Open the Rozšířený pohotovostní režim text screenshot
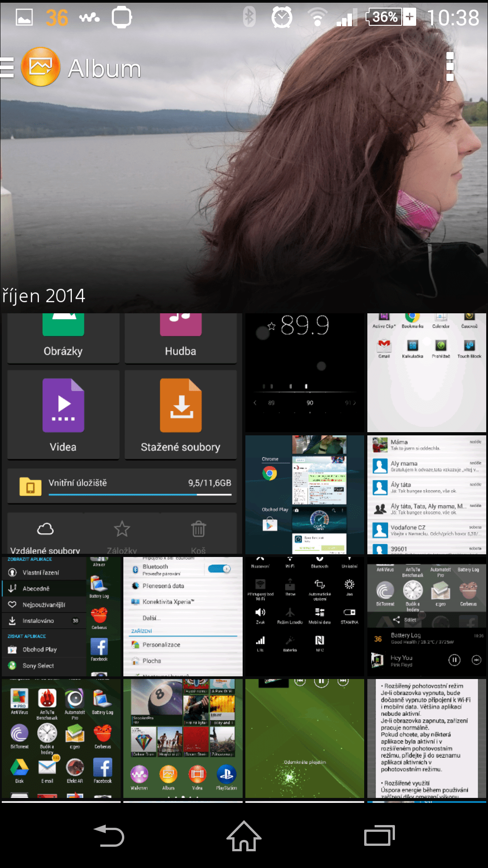 coord(427,739)
